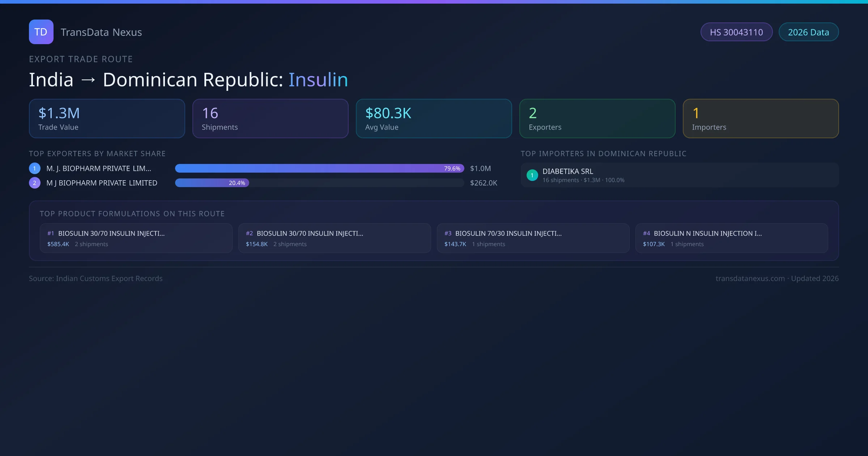Open the 1 Importers card
Screen dimensions: 868x456
761,119
